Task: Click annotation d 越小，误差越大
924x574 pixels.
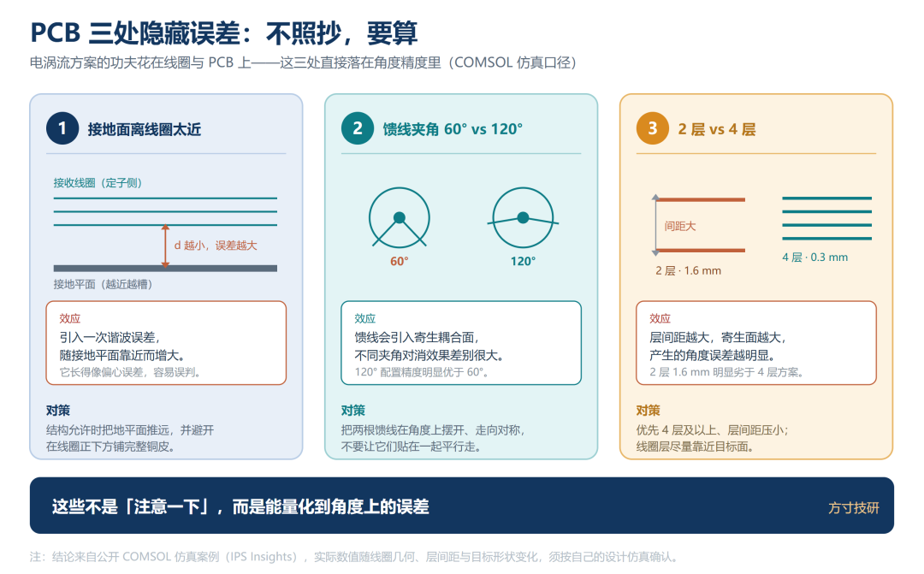Action: pos(216,246)
